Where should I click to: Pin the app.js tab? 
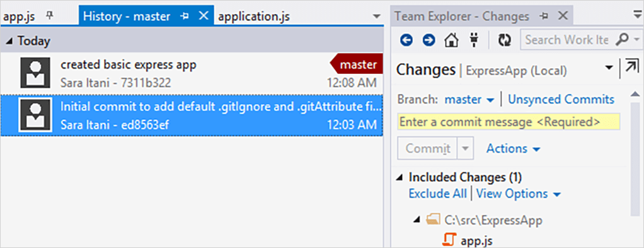coord(49,16)
